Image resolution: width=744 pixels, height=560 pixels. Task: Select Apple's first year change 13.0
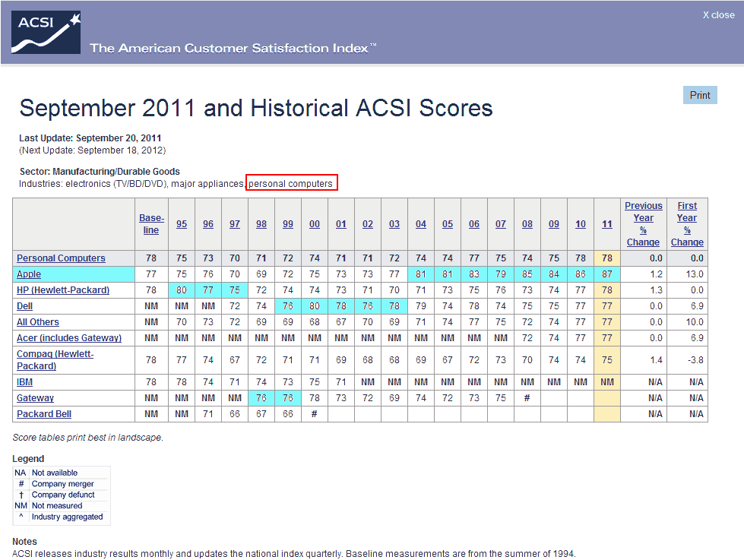[x=694, y=274]
